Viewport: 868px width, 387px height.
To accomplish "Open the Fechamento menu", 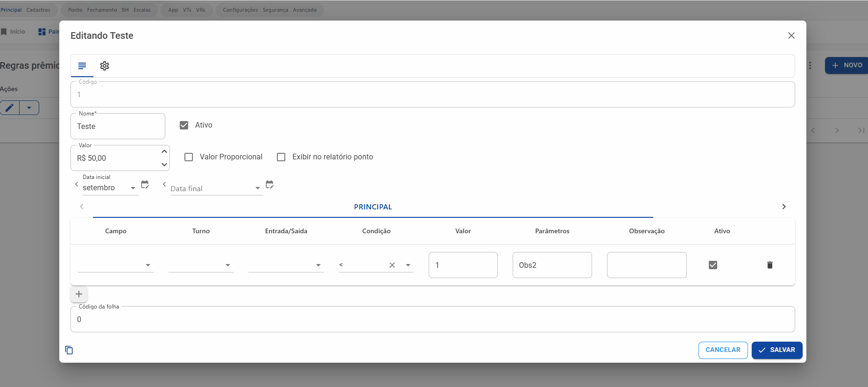I will click(102, 10).
